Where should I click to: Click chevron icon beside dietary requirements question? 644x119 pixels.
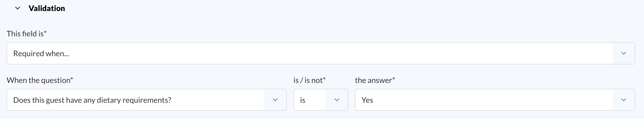click(x=275, y=100)
